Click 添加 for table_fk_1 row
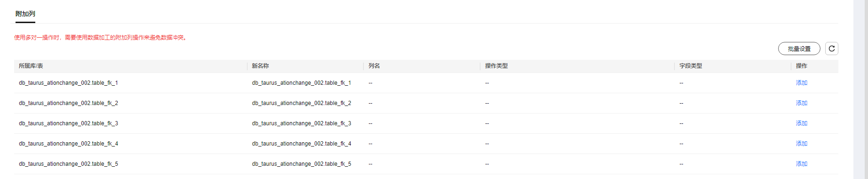Viewport: 868px width, 179px height. pos(801,83)
